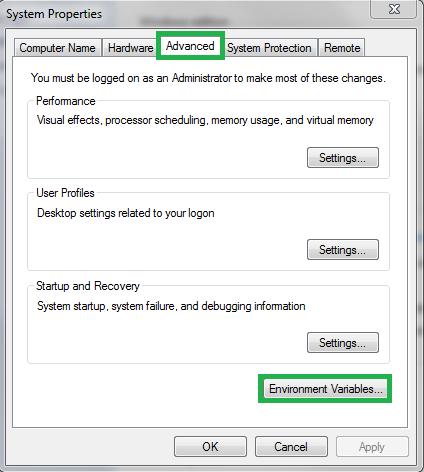Select the Advanced tab
This screenshot has height=472, width=424.
click(190, 46)
